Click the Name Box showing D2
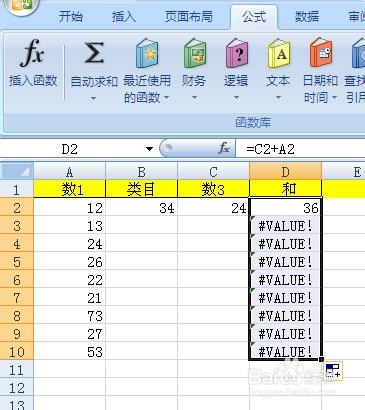The image size is (365, 410). click(x=70, y=149)
